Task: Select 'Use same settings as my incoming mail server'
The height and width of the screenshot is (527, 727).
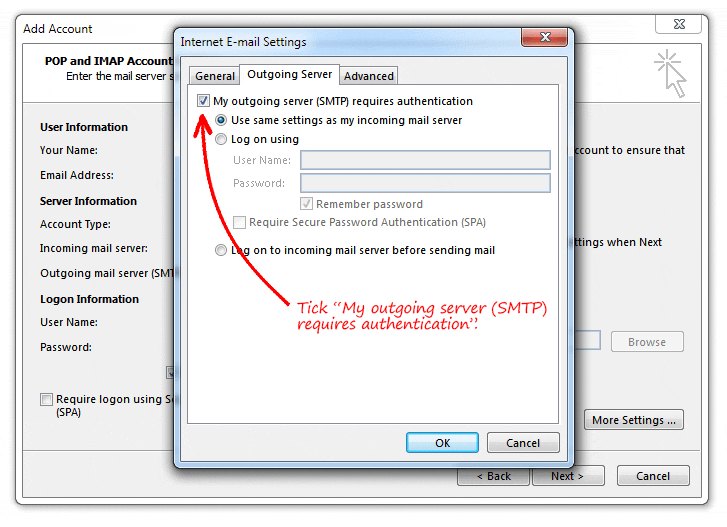Action: (x=221, y=120)
